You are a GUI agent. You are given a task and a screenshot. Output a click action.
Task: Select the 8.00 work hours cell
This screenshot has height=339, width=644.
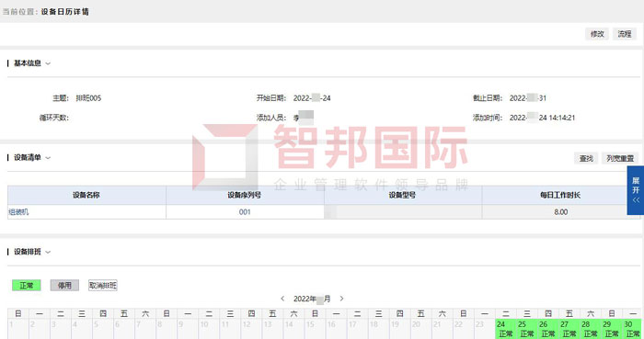coord(560,212)
